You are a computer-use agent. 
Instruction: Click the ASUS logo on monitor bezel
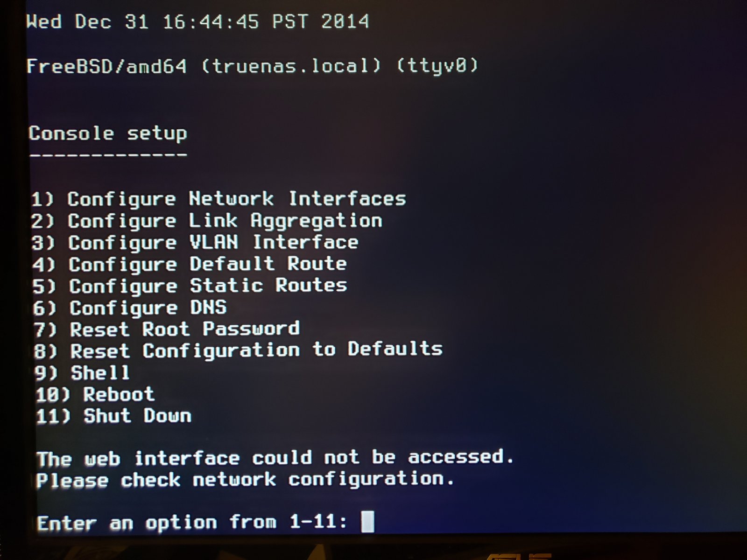coord(520,556)
